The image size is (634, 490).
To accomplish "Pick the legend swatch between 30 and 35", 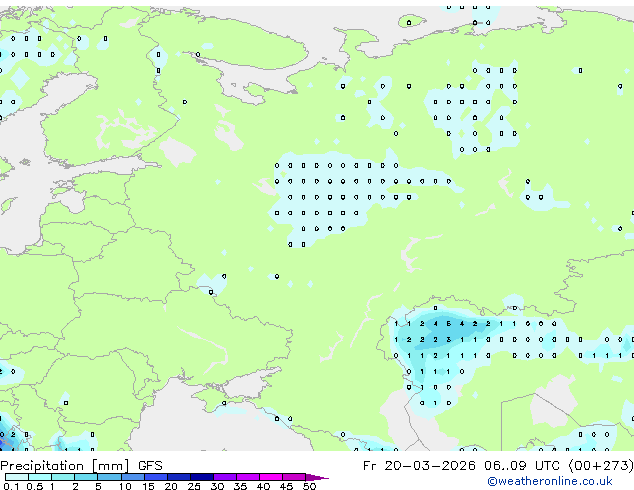I will click(x=225, y=477).
